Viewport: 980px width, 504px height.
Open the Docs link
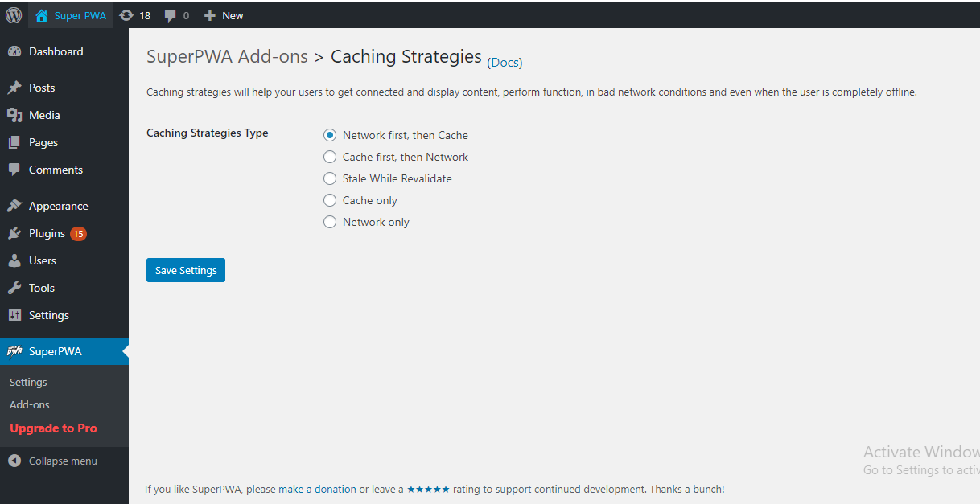point(504,62)
